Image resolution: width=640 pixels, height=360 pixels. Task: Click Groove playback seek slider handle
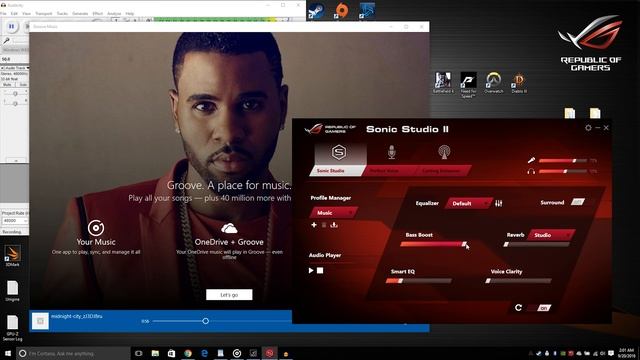click(206, 321)
